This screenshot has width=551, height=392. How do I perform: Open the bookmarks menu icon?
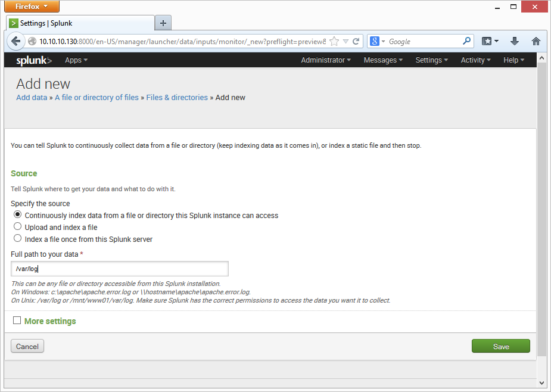click(490, 41)
